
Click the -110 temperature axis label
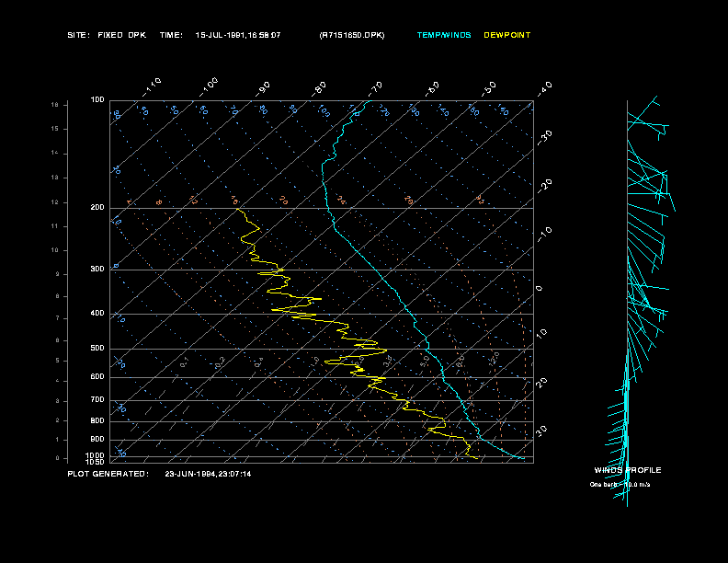[153, 86]
